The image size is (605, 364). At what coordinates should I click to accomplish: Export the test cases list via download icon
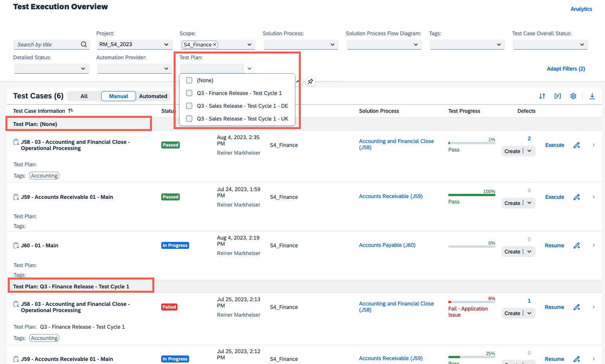592,96
